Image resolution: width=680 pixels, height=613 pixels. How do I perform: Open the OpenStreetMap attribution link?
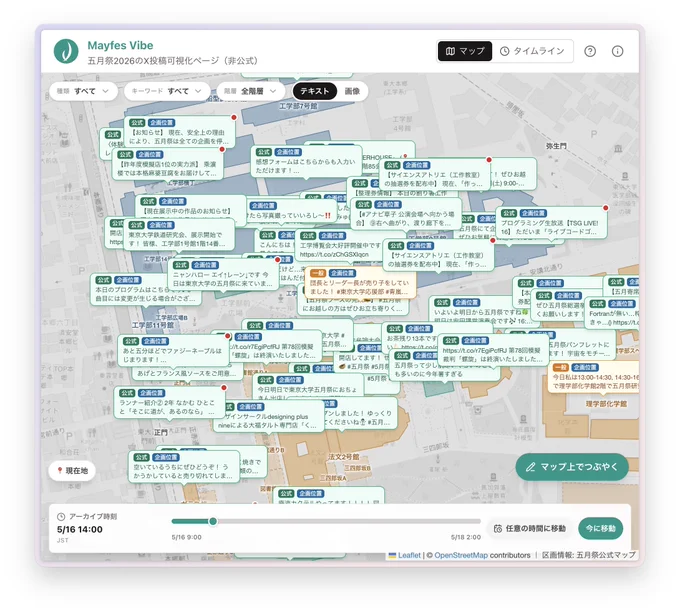click(461, 555)
